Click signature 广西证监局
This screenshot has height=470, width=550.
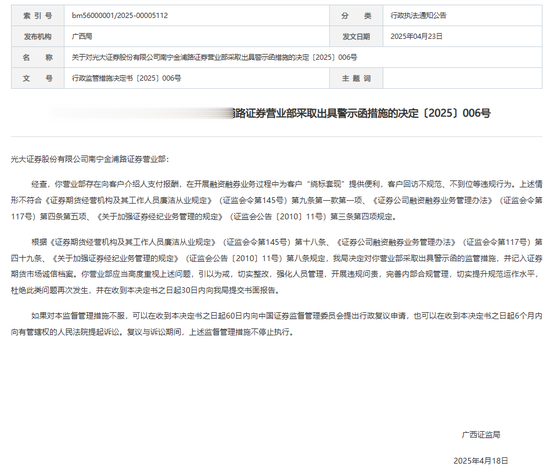(481, 435)
